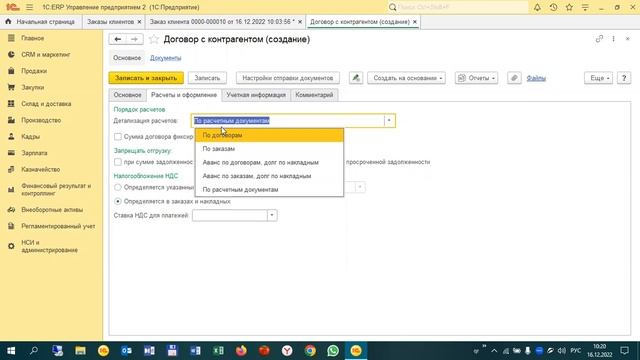Switch to Заказы клиентов window tab
The height and width of the screenshot is (360, 640).
[110, 22]
